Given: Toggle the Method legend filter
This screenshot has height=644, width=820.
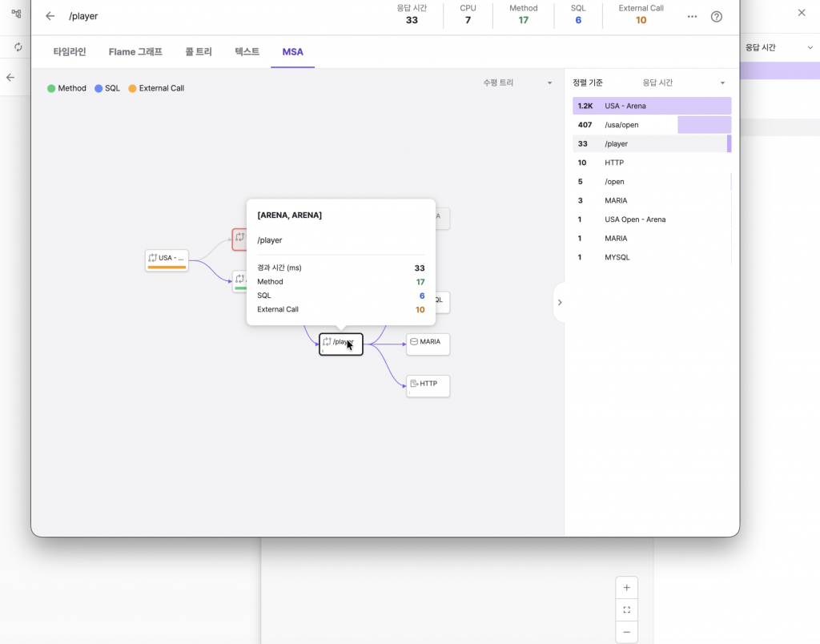Looking at the screenshot, I should (66, 88).
